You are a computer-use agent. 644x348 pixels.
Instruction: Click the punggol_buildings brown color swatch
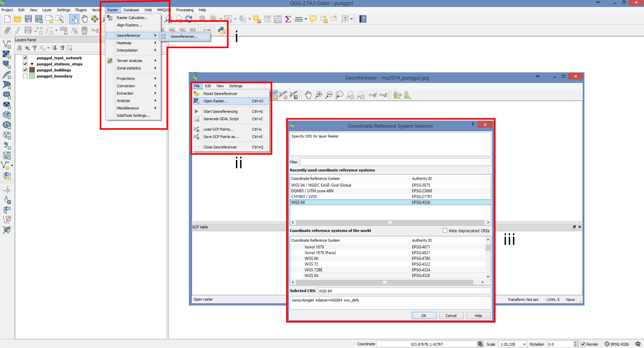[x=32, y=70]
